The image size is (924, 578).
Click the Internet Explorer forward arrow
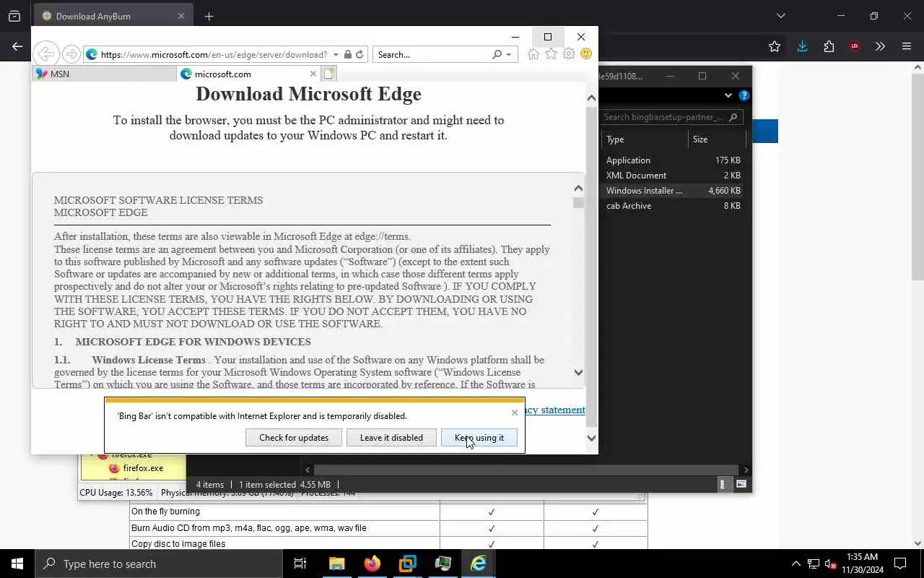click(x=71, y=54)
